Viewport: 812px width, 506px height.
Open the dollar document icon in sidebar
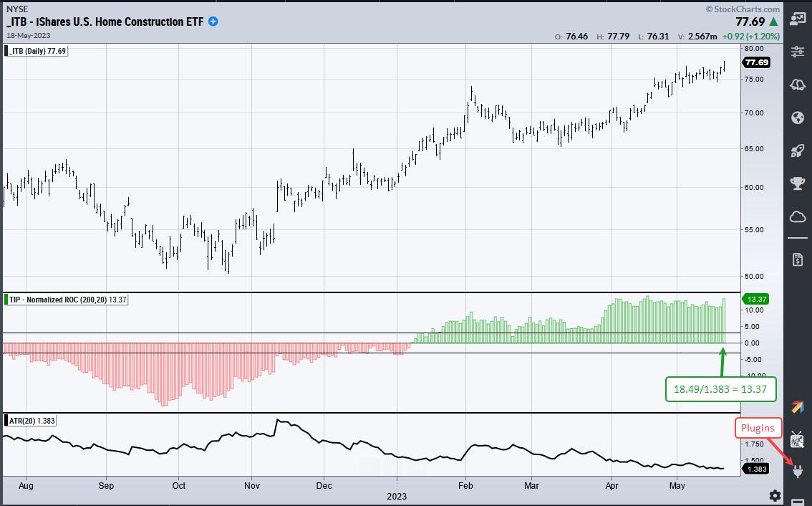pos(798,259)
